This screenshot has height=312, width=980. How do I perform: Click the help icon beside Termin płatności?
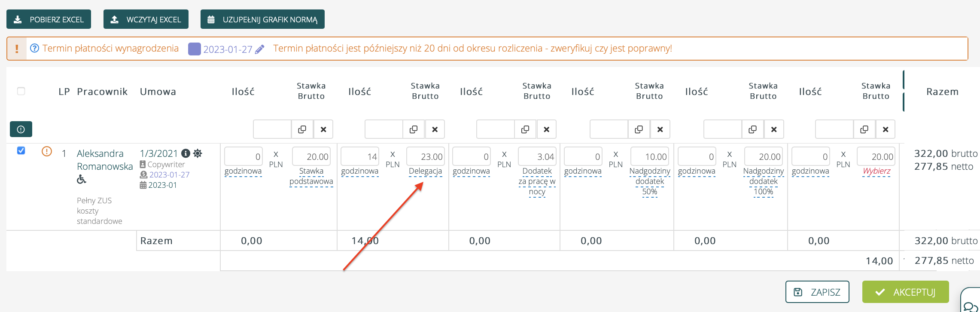(34, 48)
